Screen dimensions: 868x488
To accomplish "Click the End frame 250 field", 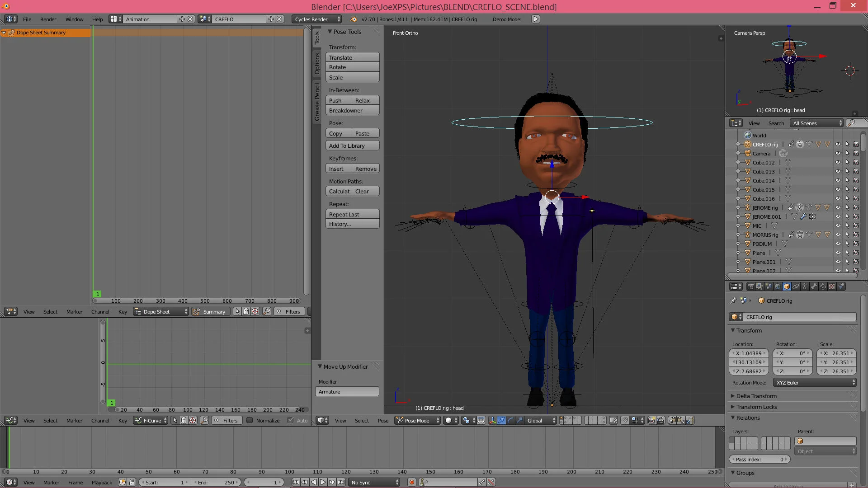I will pyautogui.click(x=217, y=483).
